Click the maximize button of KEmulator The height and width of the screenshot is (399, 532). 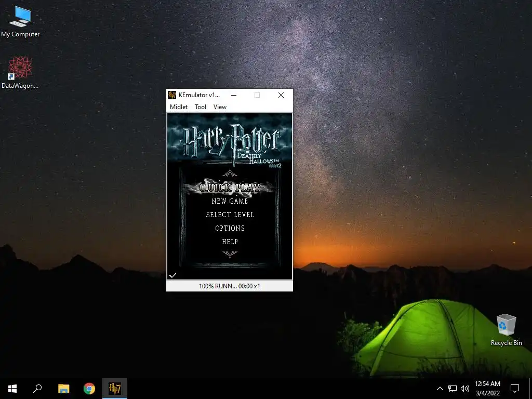tap(257, 95)
